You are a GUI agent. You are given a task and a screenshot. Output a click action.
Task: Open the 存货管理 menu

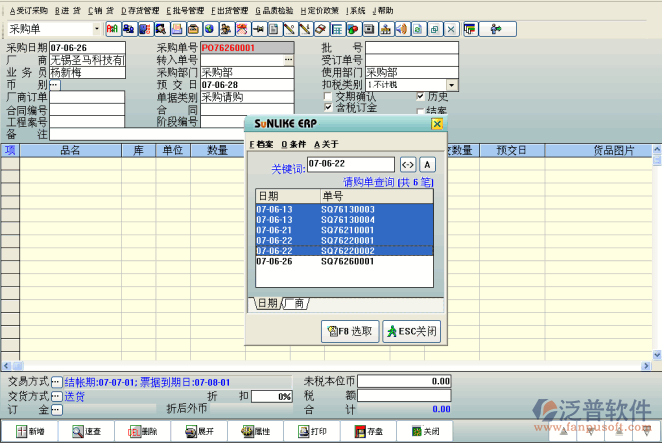tap(139, 10)
